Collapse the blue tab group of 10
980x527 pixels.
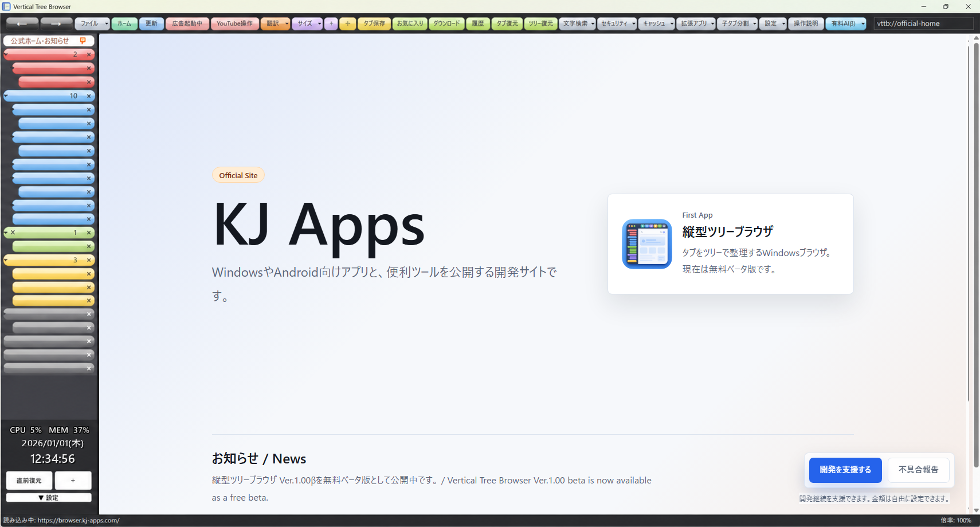[6, 96]
